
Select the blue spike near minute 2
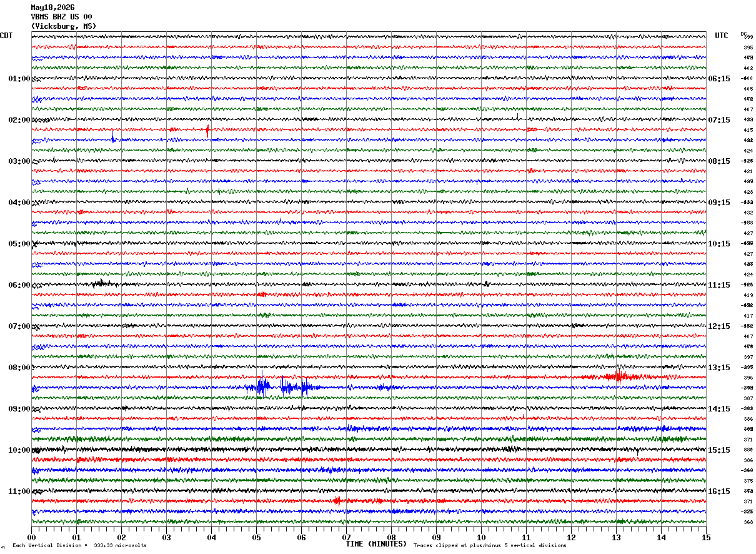pos(113,137)
